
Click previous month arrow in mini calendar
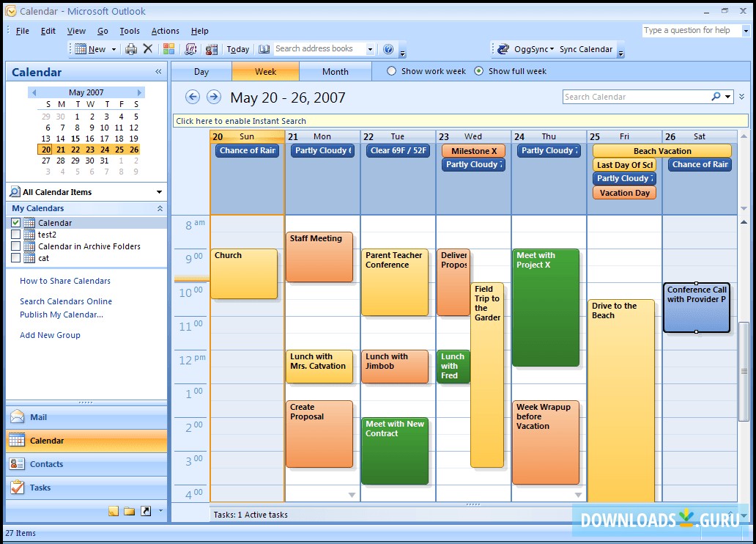[33, 92]
